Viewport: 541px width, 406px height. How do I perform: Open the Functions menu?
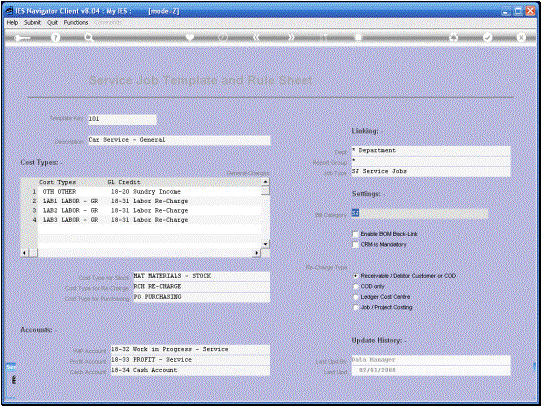[76, 22]
